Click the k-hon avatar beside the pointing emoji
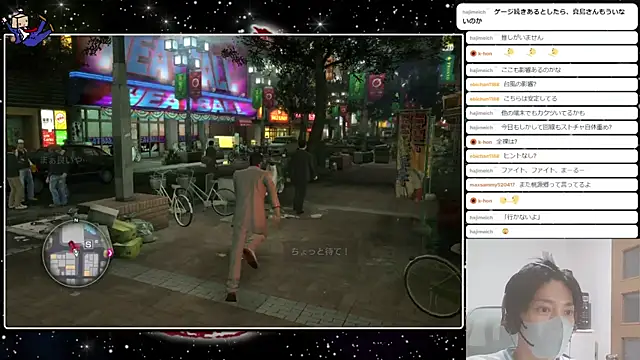The height and width of the screenshot is (360, 640). pyautogui.click(x=473, y=201)
